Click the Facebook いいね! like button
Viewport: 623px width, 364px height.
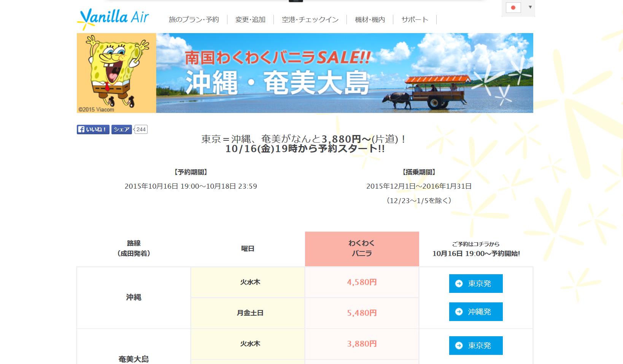click(93, 129)
